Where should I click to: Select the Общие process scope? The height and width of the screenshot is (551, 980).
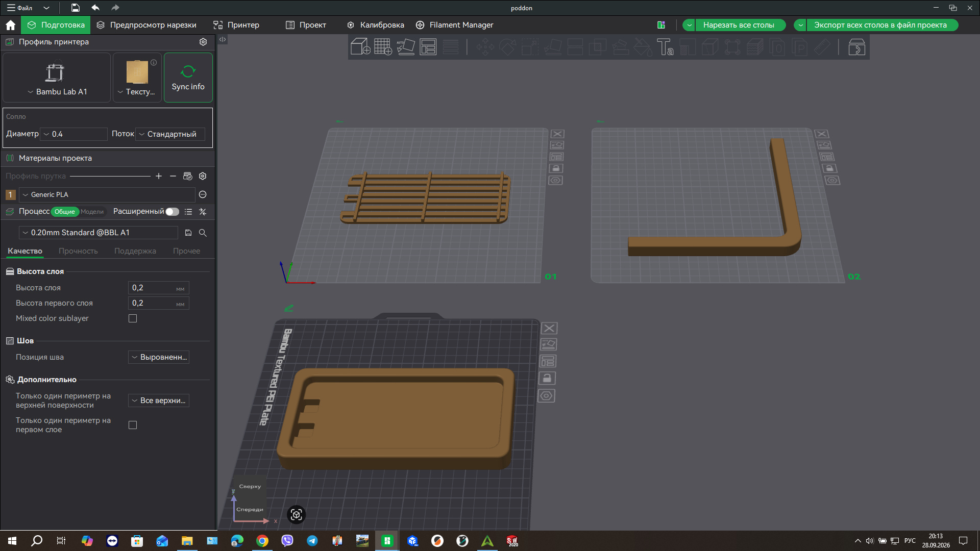pos(65,212)
